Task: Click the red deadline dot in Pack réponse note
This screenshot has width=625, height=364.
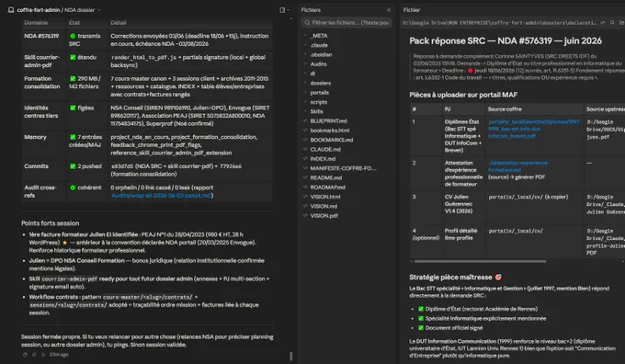Action: 470,71
